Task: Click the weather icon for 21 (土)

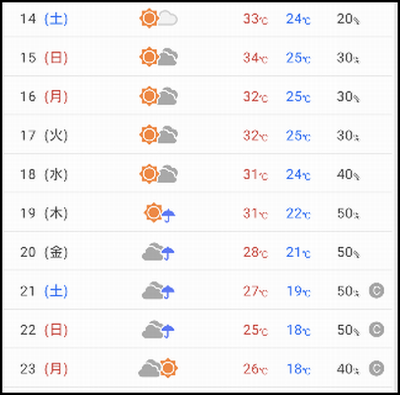Action: tap(158, 291)
